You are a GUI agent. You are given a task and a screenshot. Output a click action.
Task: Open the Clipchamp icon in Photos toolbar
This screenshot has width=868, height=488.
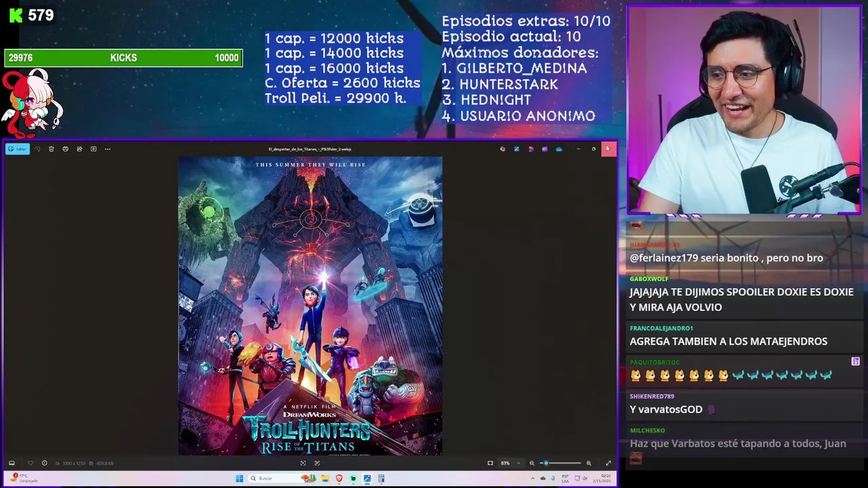click(x=530, y=149)
